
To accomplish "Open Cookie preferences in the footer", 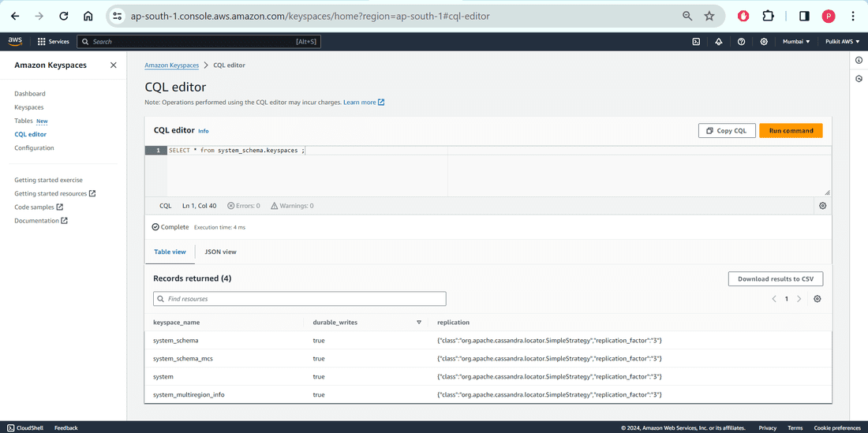I will click(837, 428).
